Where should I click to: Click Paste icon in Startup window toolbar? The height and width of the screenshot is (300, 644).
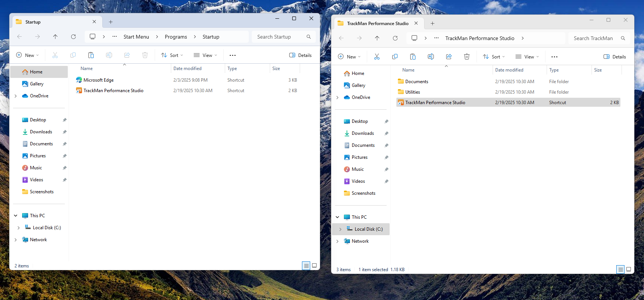coord(91,55)
